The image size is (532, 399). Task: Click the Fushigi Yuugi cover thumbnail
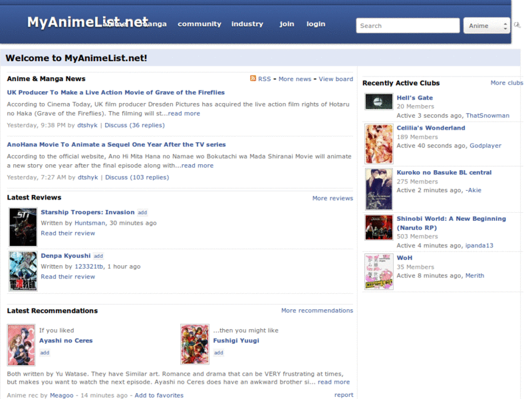click(x=195, y=344)
